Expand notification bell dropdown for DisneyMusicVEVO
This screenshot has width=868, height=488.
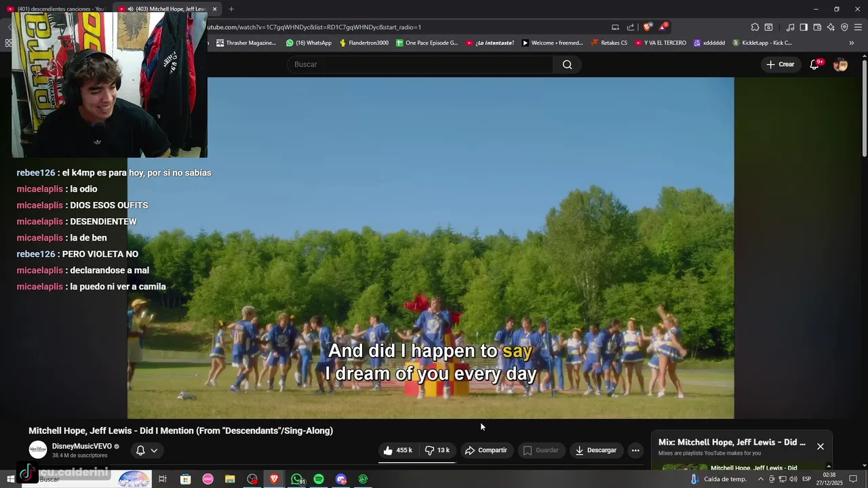tap(146, 450)
